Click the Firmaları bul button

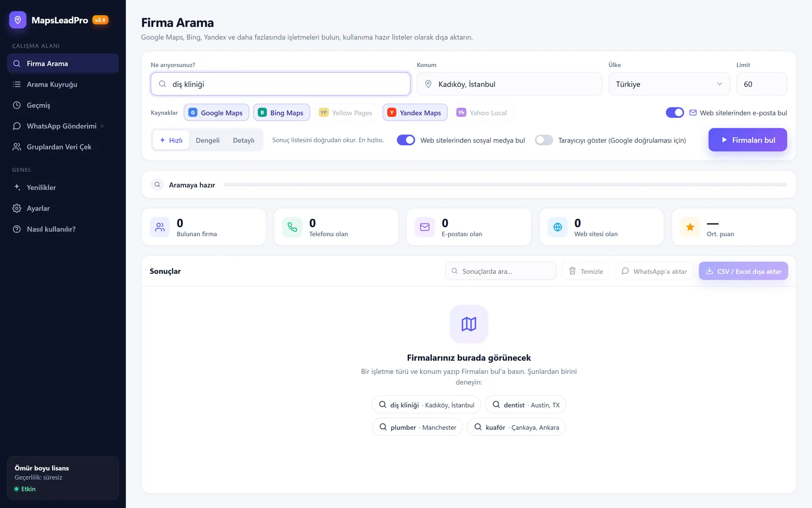(x=748, y=140)
